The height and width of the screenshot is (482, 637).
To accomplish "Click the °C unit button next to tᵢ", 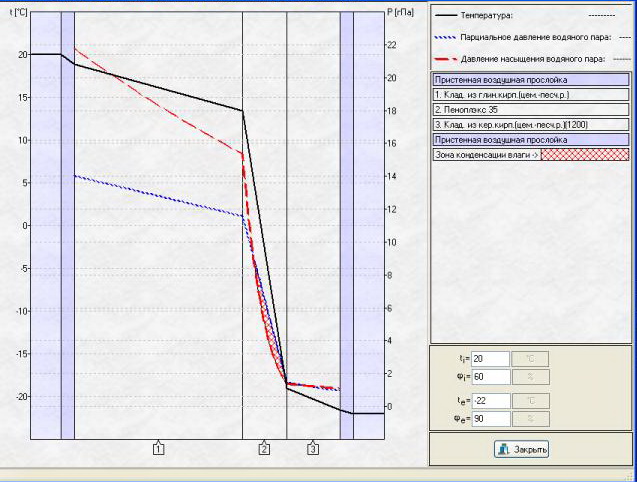I will 530,359.
